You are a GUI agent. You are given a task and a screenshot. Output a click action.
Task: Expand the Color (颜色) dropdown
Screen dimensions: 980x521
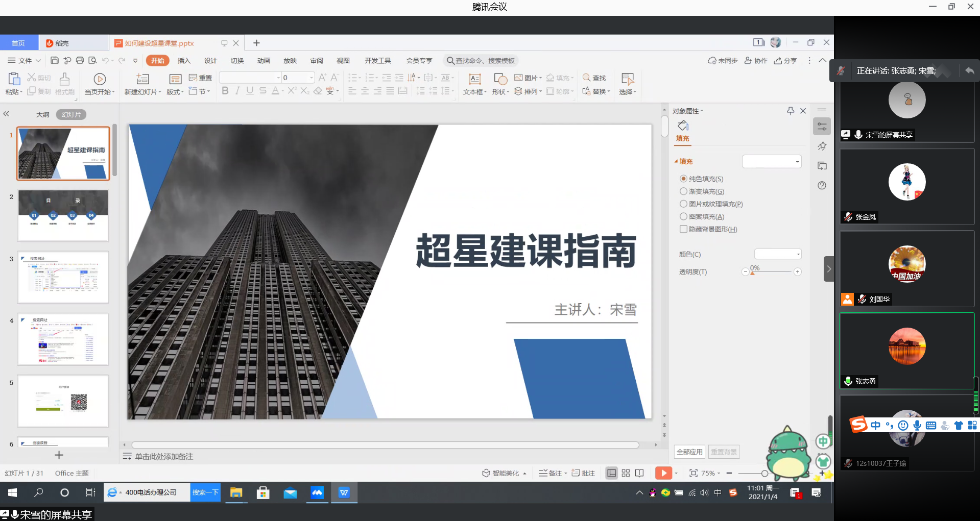point(778,254)
